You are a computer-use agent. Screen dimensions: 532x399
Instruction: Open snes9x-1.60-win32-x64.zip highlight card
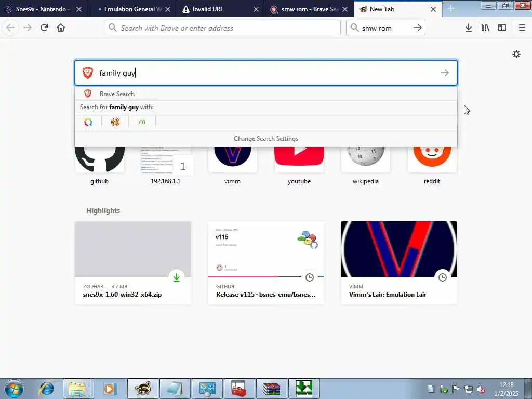(x=133, y=262)
